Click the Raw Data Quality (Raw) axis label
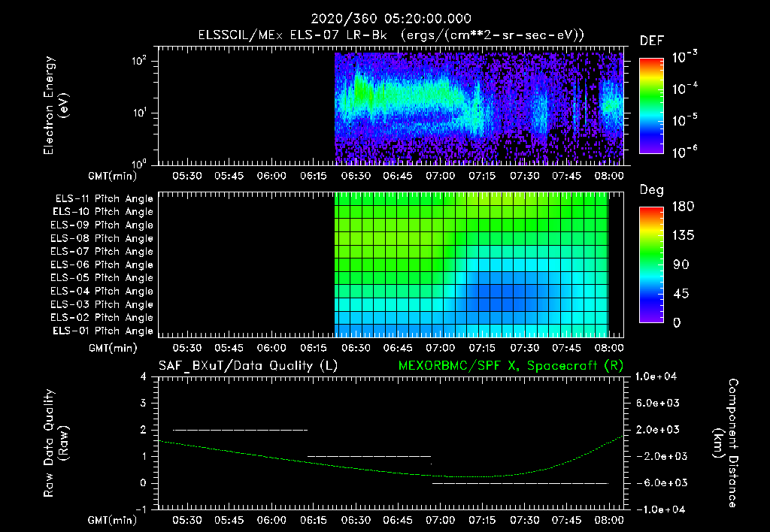Viewport: 770px width, 532px height. [x=56, y=443]
